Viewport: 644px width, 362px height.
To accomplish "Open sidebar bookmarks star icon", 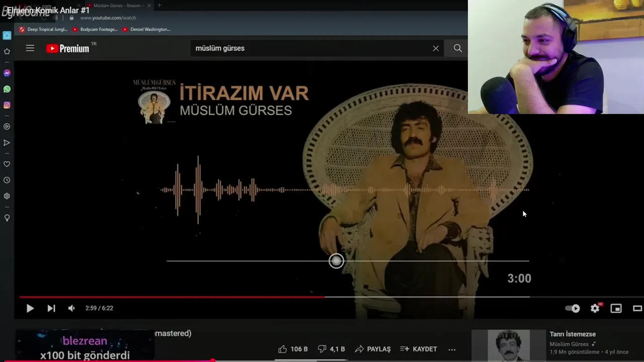I will (x=7, y=51).
